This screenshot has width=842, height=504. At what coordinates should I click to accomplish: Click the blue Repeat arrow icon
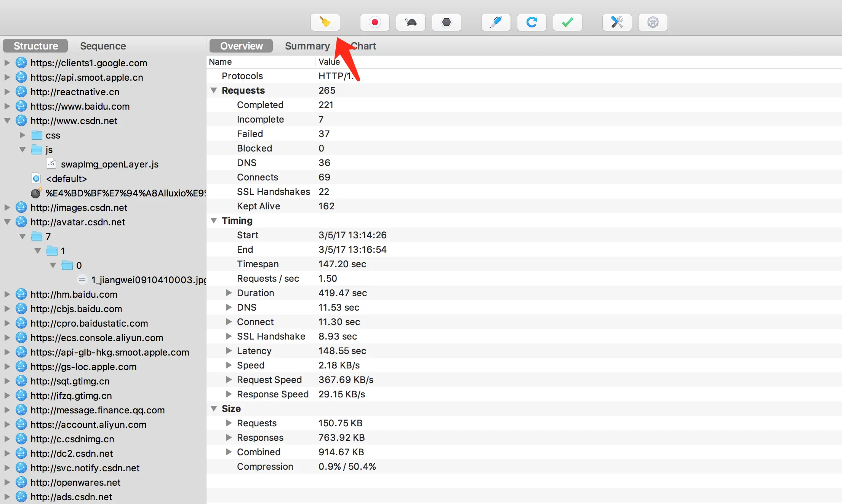tap(531, 22)
